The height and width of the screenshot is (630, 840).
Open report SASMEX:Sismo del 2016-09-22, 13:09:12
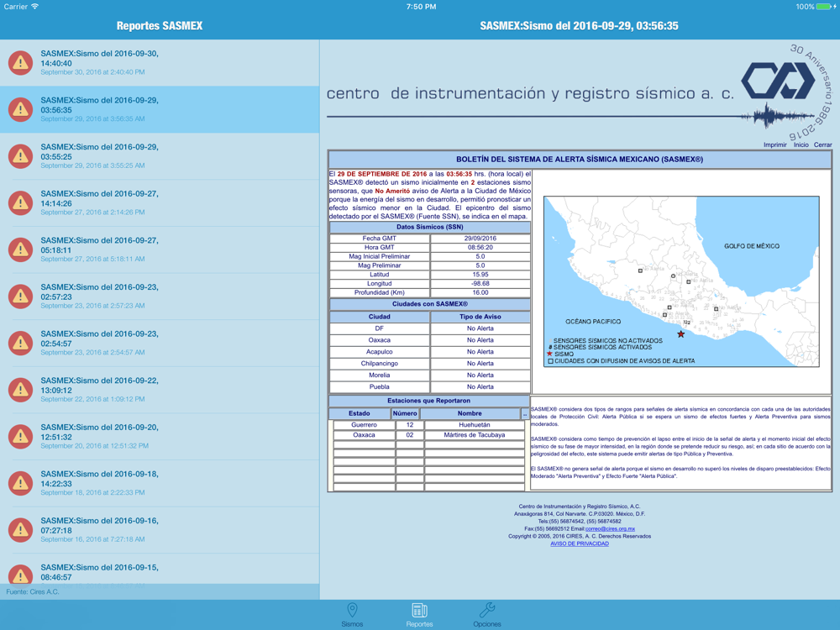coord(160,390)
